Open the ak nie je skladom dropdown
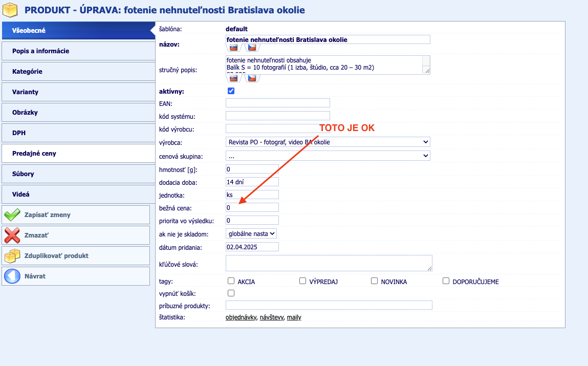 (x=251, y=233)
